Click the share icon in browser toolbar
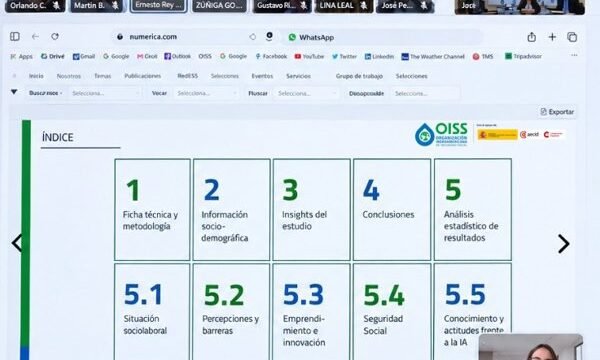The height and width of the screenshot is (360, 600). pos(532,37)
